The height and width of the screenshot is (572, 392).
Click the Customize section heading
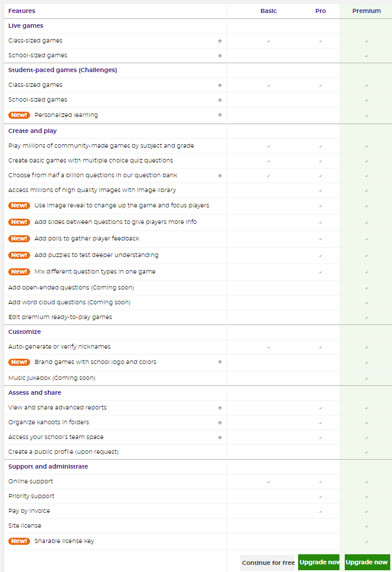(x=25, y=331)
